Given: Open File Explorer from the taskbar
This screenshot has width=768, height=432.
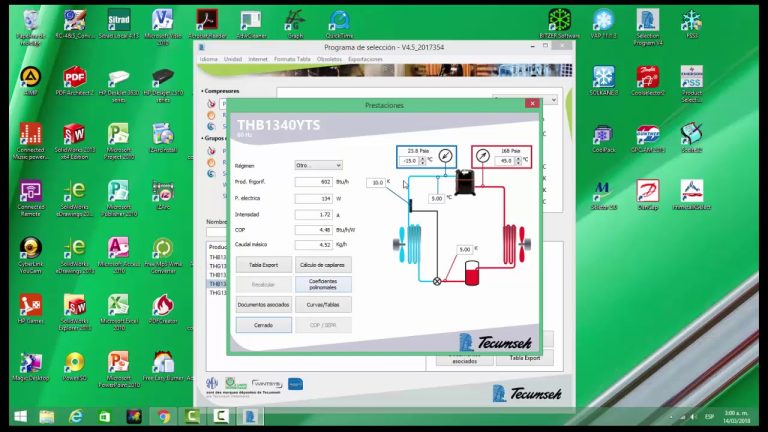Looking at the screenshot, I should 47,417.
